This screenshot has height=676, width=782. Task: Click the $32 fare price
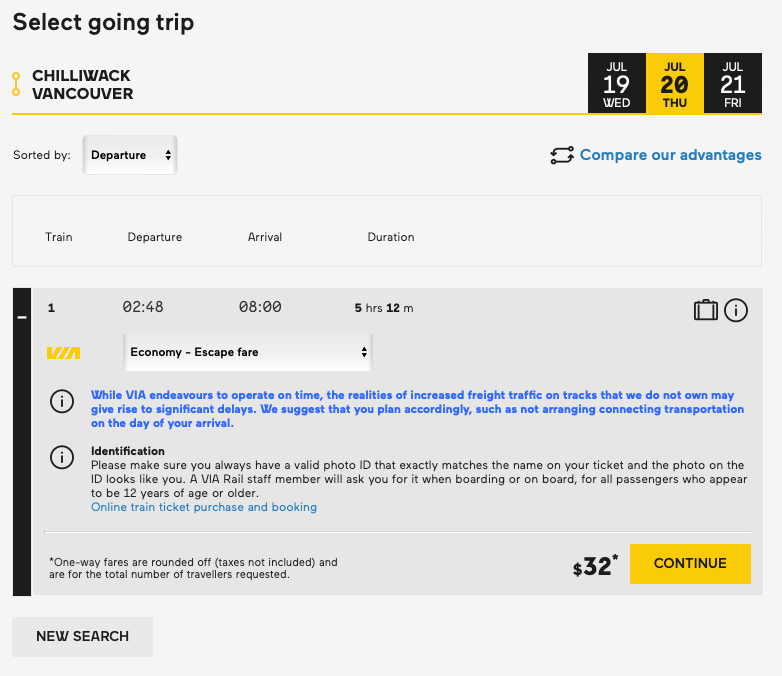point(596,566)
